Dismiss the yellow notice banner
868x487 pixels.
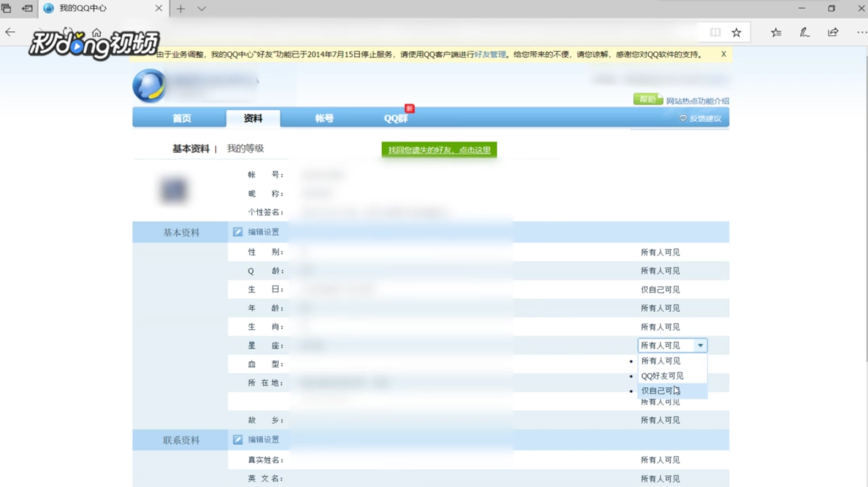click(x=724, y=54)
